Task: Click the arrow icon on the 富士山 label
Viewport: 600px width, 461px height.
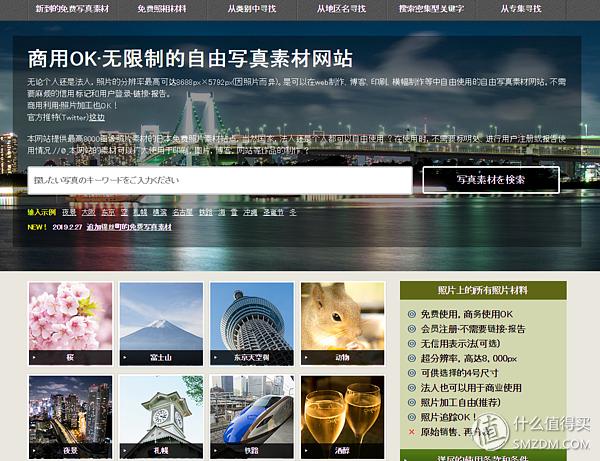Action: click(125, 358)
